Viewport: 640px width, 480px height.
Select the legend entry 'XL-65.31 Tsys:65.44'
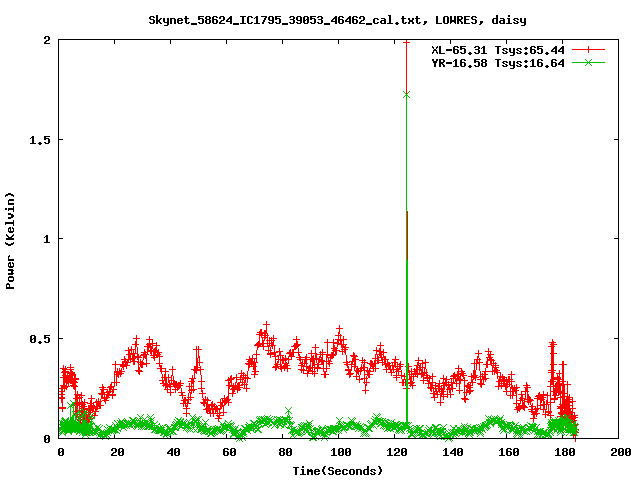(x=498, y=50)
